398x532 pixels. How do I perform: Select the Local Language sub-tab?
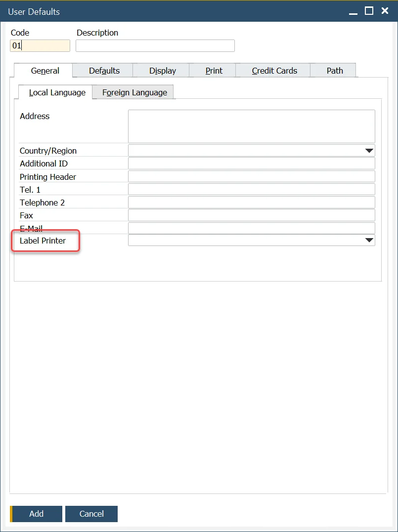[57, 92]
